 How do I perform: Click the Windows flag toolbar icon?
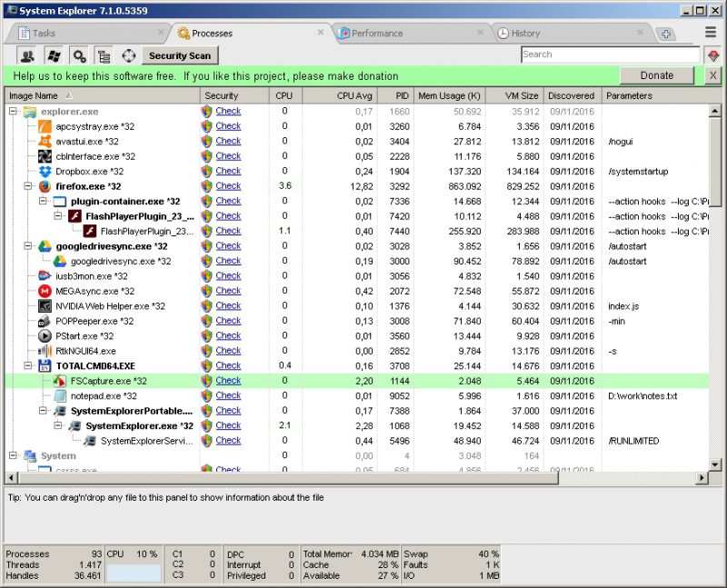[x=55, y=56]
